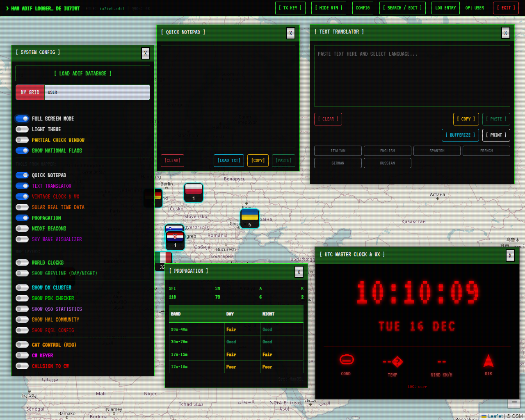Enable the Light Theme toggle
The height and width of the screenshot is (420, 525).
coord(22,129)
